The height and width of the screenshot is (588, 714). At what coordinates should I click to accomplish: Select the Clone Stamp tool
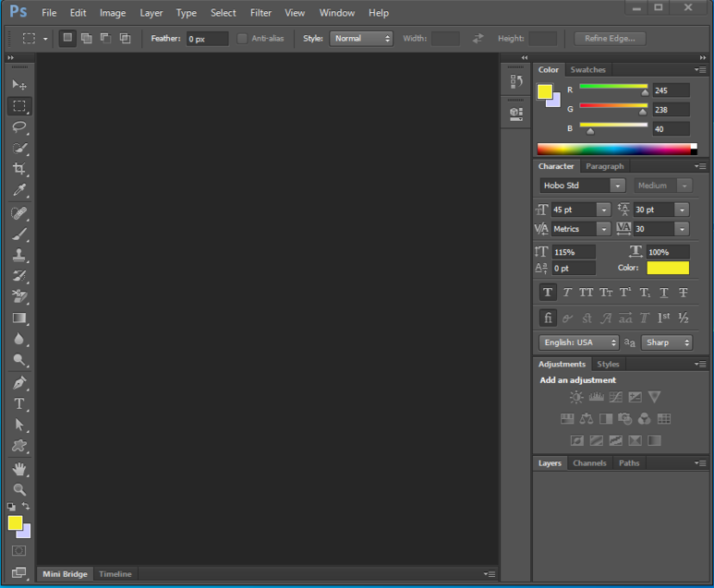[x=19, y=255]
